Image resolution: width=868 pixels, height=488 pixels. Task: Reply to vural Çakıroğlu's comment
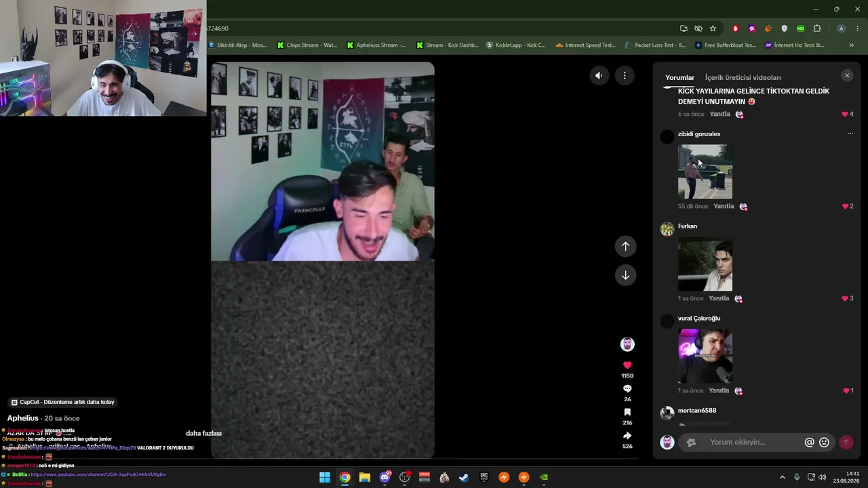719,390
